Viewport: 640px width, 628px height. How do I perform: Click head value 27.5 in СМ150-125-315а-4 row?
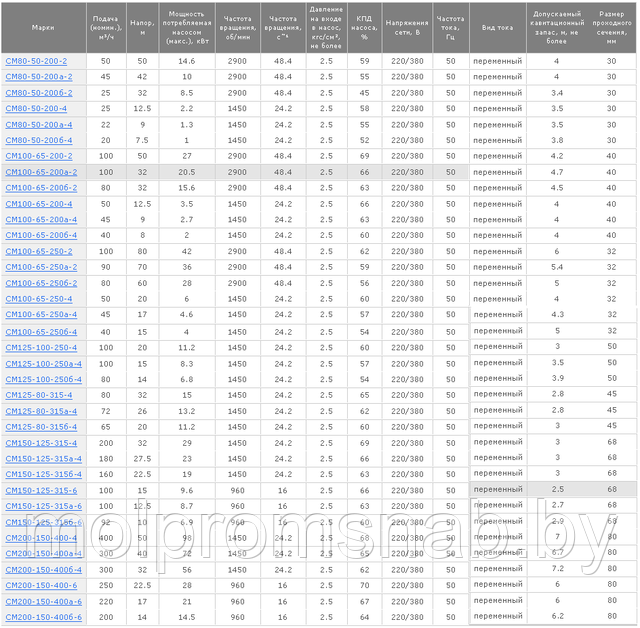pos(142,459)
